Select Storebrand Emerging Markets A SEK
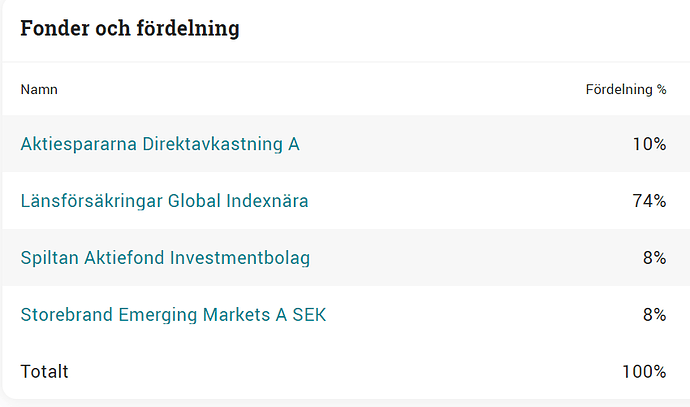The width and height of the screenshot is (690, 407). 173,315
